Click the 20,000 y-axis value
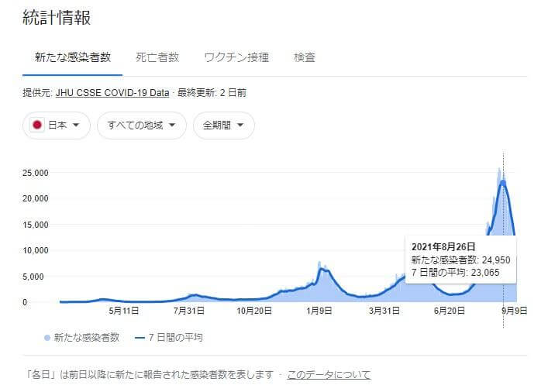 (36, 198)
